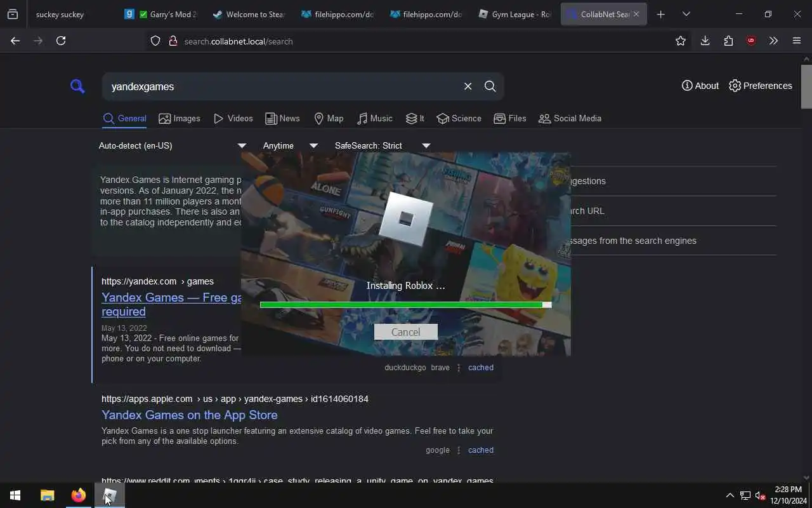Image resolution: width=812 pixels, height=508 pixels.
Task: Switch to the Music tab
Action: (x=374, y=118)
